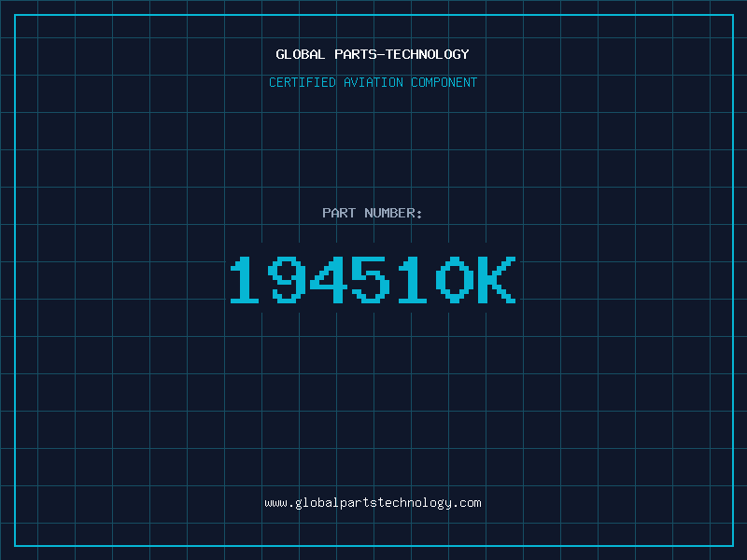Click the digit 1 between 5 and 0
Image resolution: width=747 pixels, height=560 pixels.
[413, 279]
